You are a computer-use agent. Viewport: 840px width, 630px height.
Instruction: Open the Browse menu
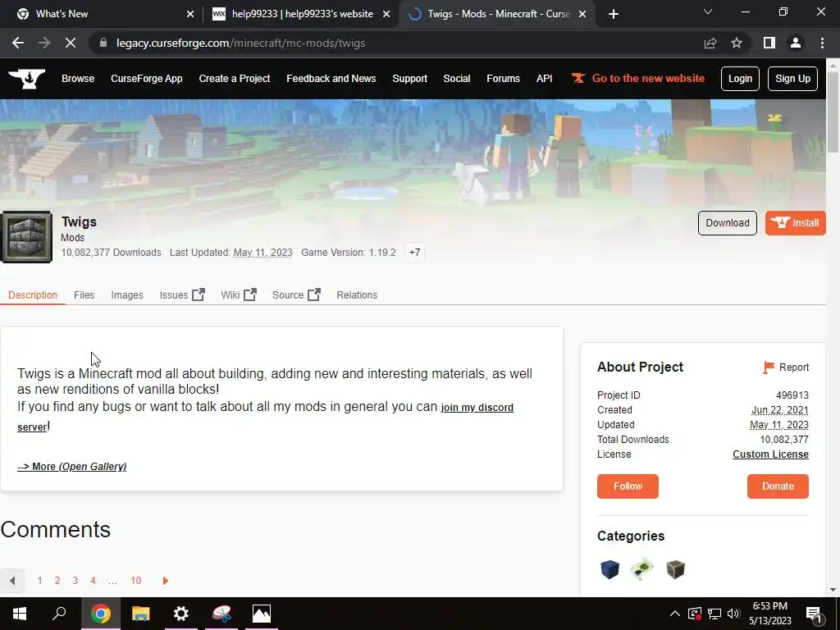tap(78, 79)
